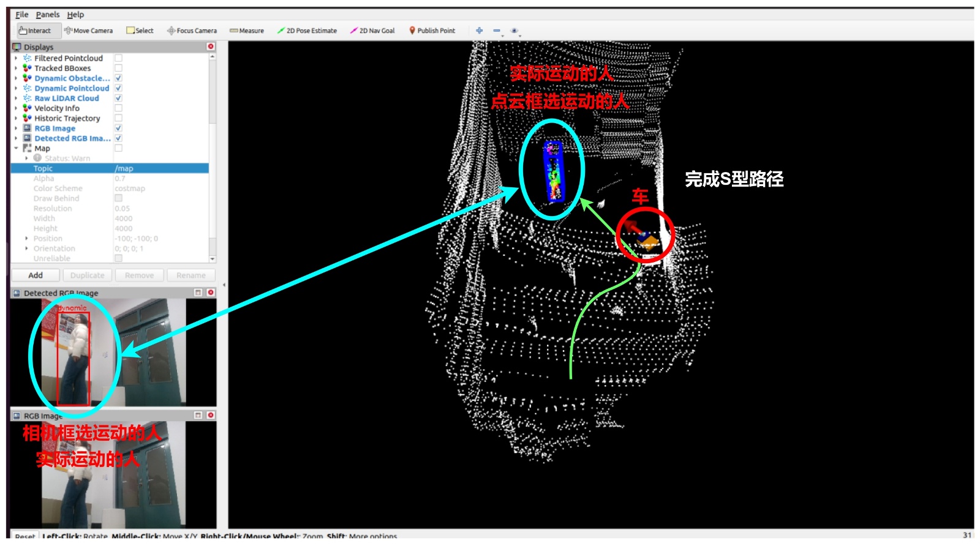Expand the Raw LIDAR Cloud item
This screenshot has height=546, width=980.
click(16, 98)
